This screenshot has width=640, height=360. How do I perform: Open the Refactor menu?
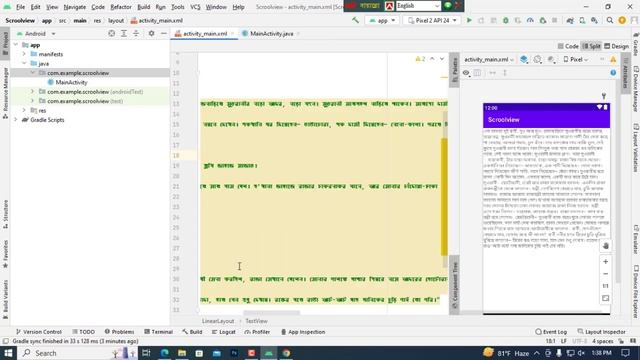point(121,7)
